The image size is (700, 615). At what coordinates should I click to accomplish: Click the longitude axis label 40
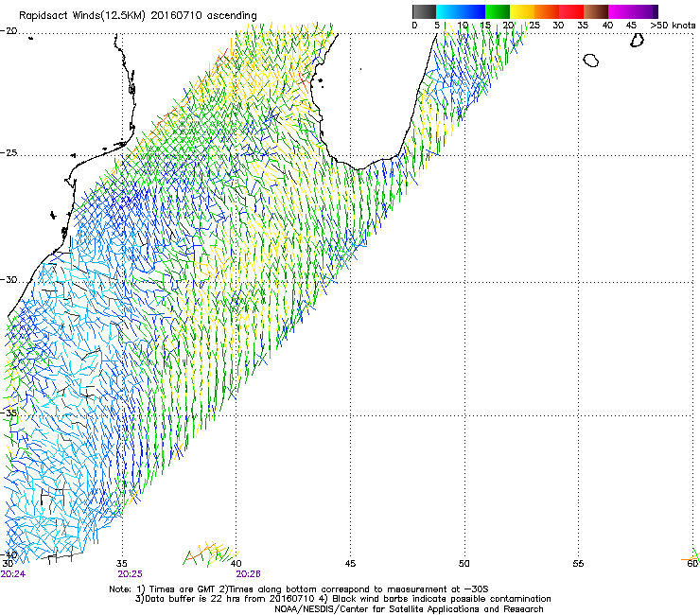236,564
